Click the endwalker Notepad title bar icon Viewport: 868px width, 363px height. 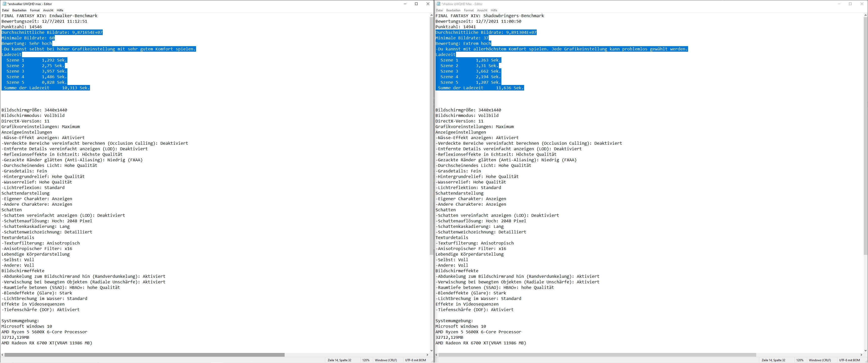click(x=4, y=4)
